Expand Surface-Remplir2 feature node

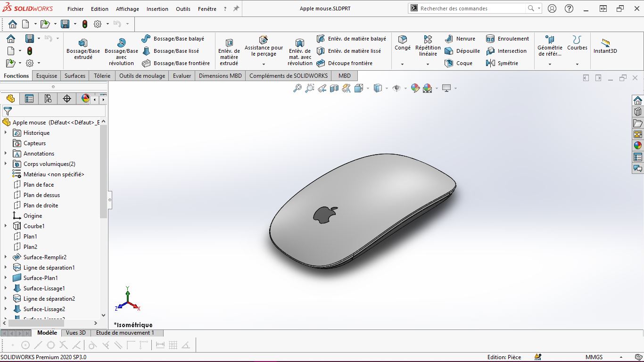point(6,257)
